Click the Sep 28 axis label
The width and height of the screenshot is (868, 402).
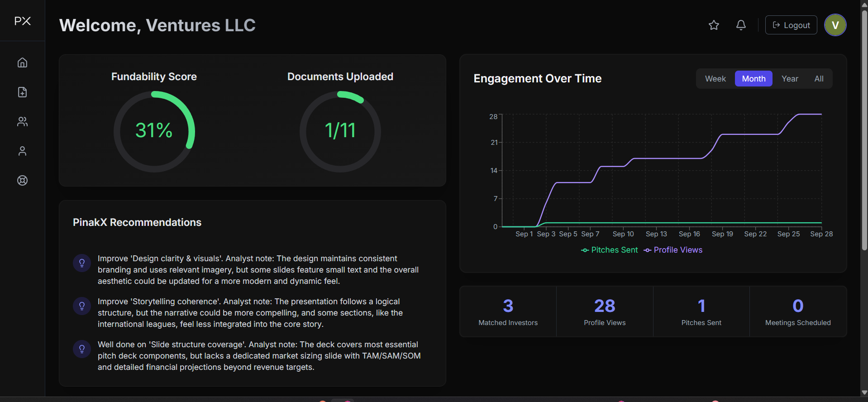tap(821, 234)
